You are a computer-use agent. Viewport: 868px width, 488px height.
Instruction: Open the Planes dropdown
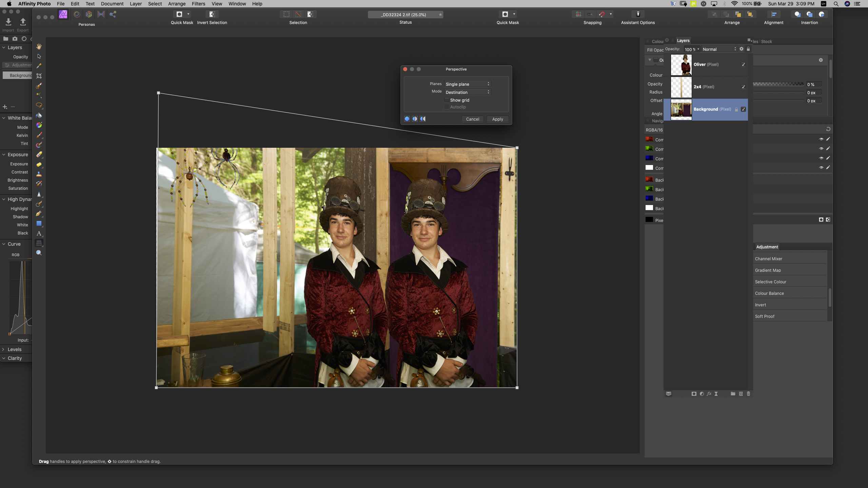pos(467,84)
